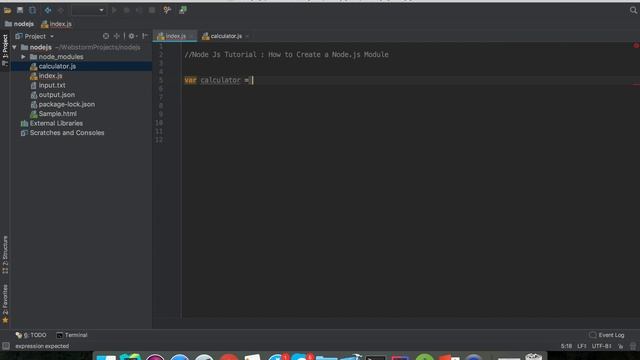
Task: Click the Scroll from Source target icon
Action: 106,36
